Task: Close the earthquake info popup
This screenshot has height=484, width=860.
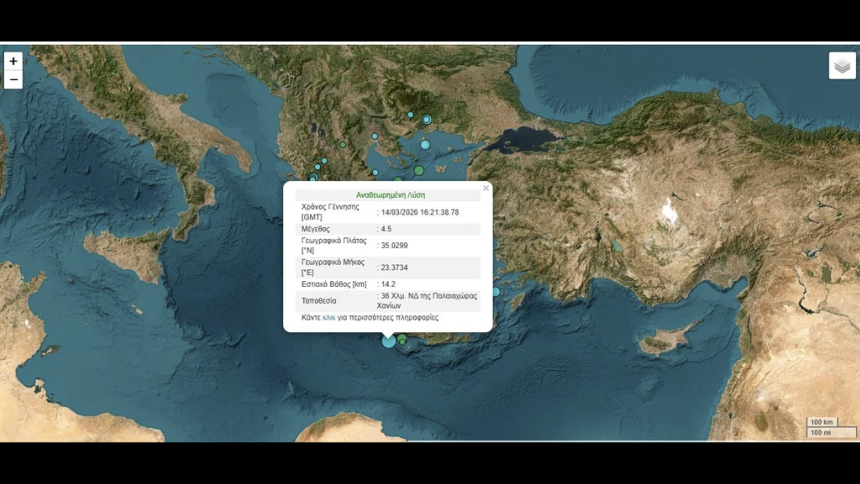Action: (x=486, y=188)
